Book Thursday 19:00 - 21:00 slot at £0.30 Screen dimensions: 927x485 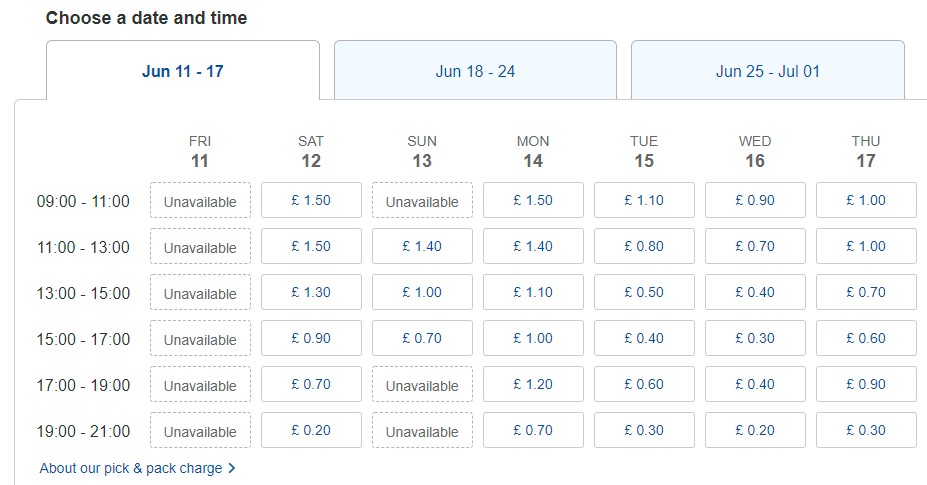click(x=866, y=430)
